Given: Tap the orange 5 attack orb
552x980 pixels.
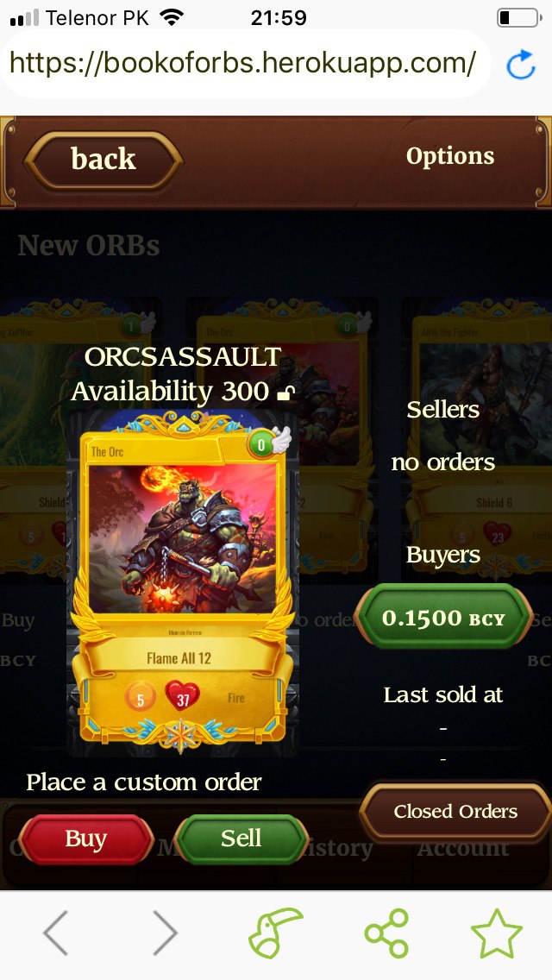Looking at the screenshot, I should click(140, 698).
